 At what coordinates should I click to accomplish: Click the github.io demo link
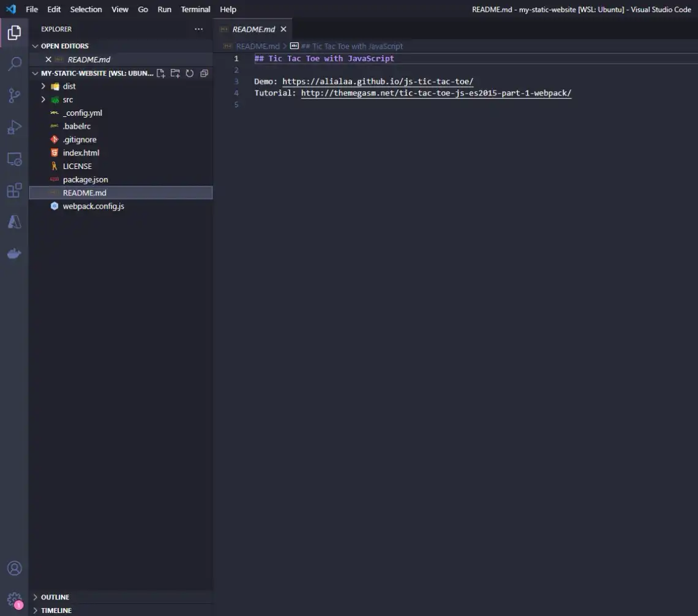[377, 81]
